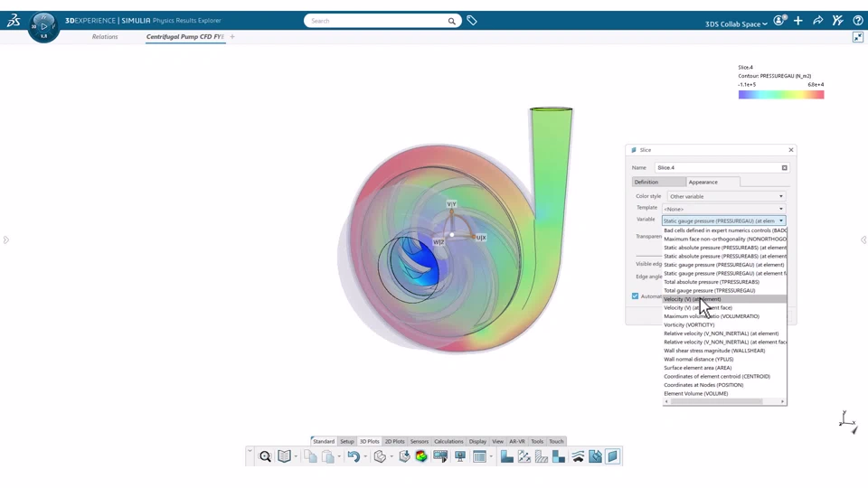Toggle full-screen expand icon at top right
868x488 pixels.
pos(857,37)
